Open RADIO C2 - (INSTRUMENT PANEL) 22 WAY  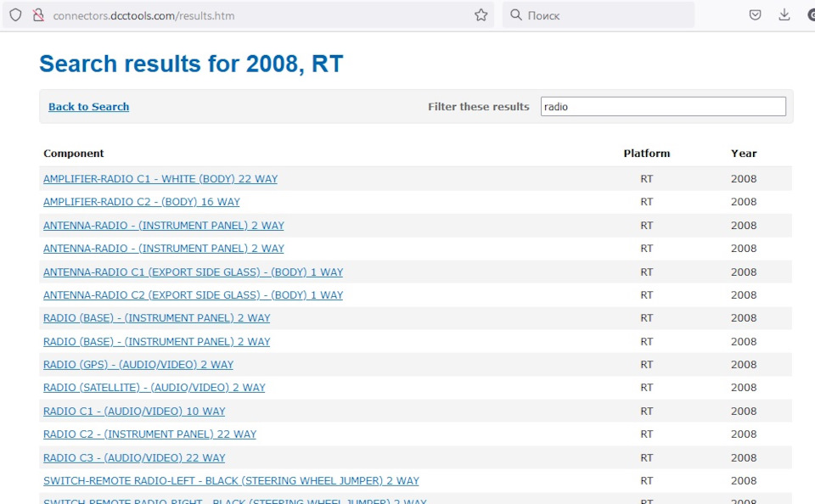(149, 434)
